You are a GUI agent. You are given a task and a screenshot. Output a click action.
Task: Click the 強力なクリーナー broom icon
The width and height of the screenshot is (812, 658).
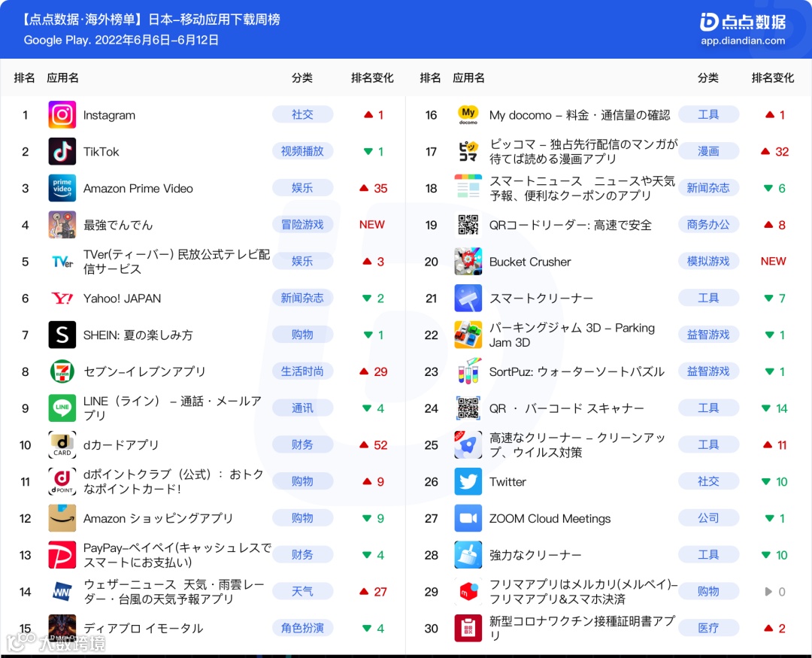pyautogui.click(x=468, y=555)
